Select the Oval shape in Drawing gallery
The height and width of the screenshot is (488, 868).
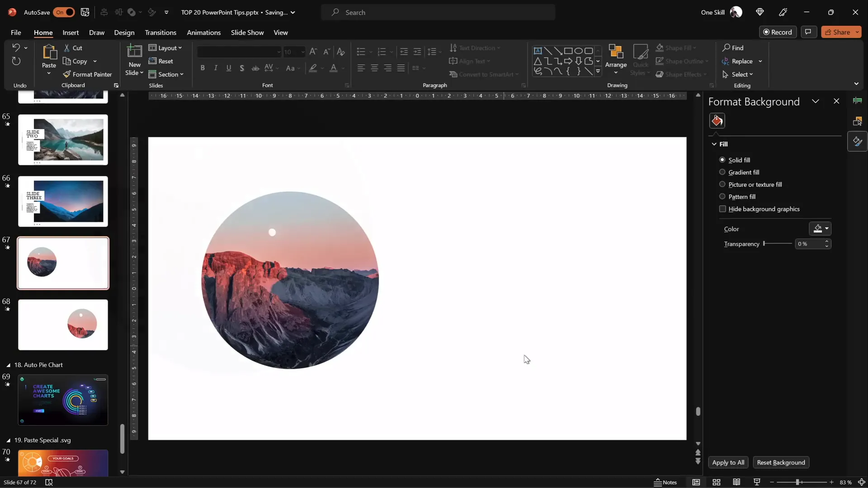pos(578,51)
